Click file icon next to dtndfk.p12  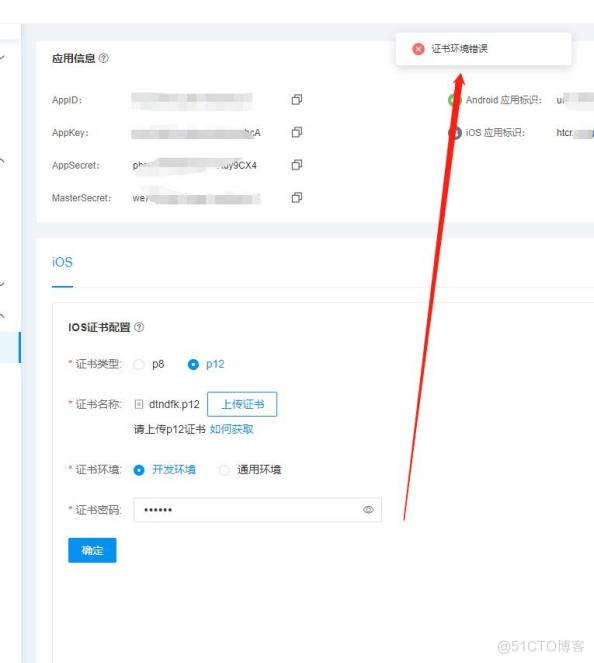pyautogui.click(x=139, y=404)
